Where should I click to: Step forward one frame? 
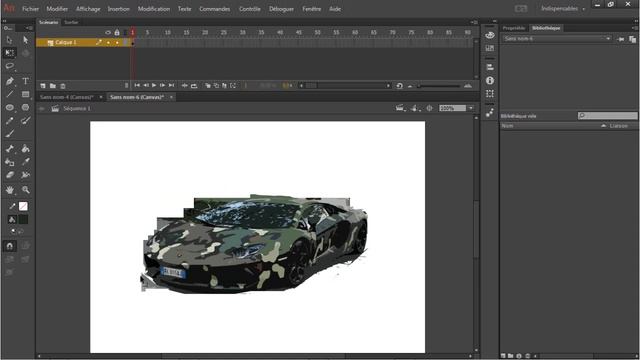[x=162, y=85]
